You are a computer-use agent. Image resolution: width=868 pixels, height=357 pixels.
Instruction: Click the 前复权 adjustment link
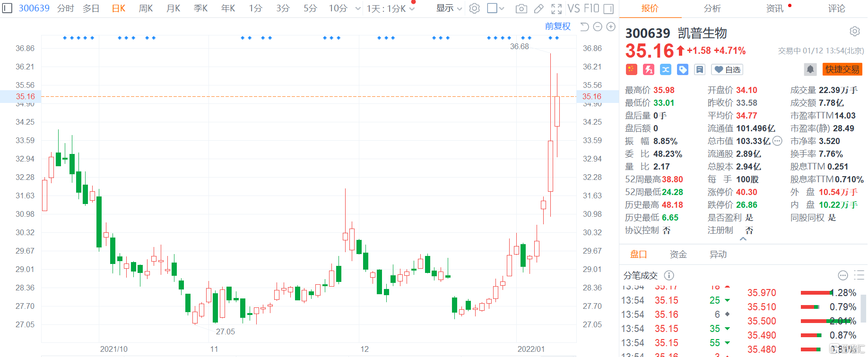[x=557, y=26]
